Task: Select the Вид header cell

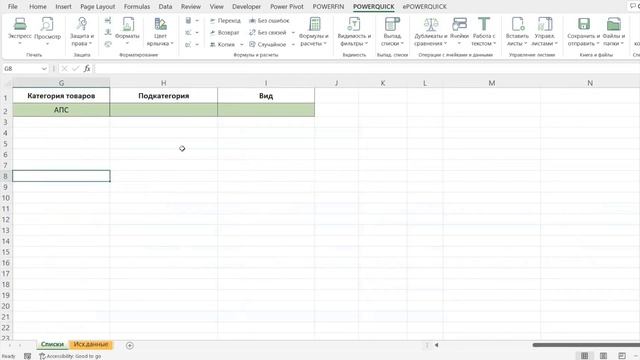Action: point(266,96)
